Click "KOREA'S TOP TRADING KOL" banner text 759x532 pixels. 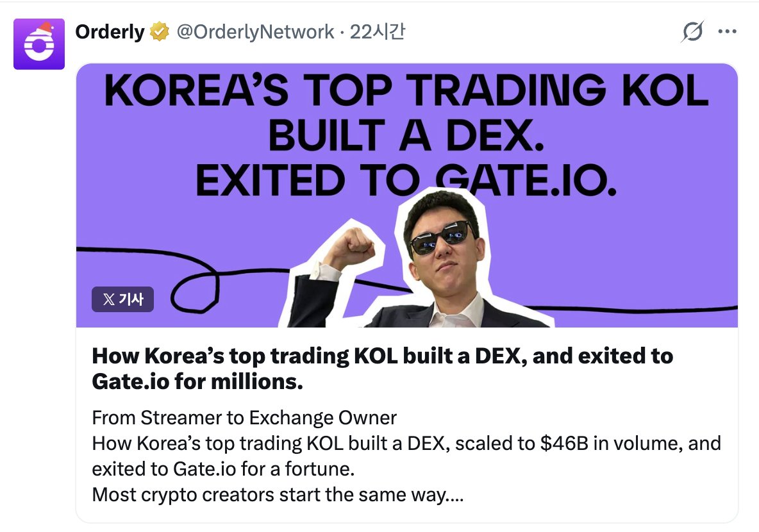tap(406, 92)
